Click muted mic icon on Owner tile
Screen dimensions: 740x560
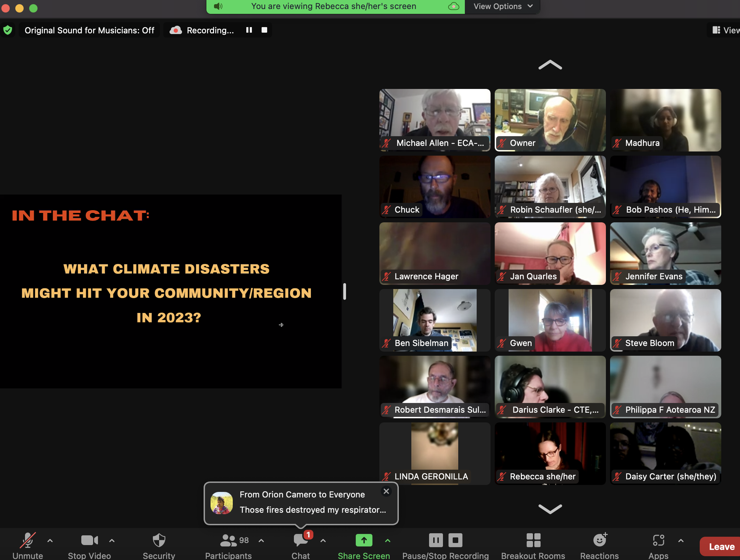pyautogui.click(x=502, y=143)
